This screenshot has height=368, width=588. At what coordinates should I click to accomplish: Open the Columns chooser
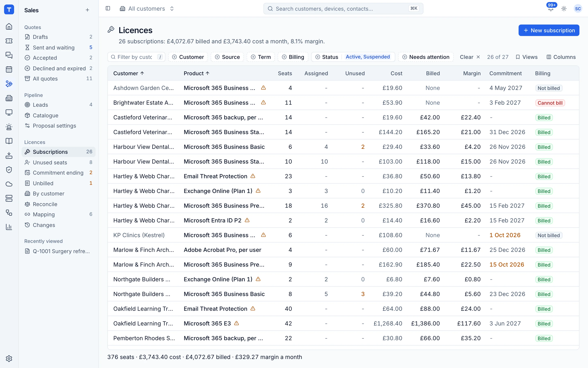click(x=561, y=57)
